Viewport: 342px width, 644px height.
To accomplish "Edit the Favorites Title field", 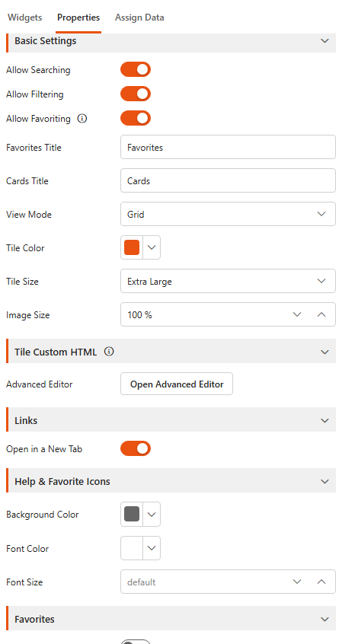I will pos(229,148).
